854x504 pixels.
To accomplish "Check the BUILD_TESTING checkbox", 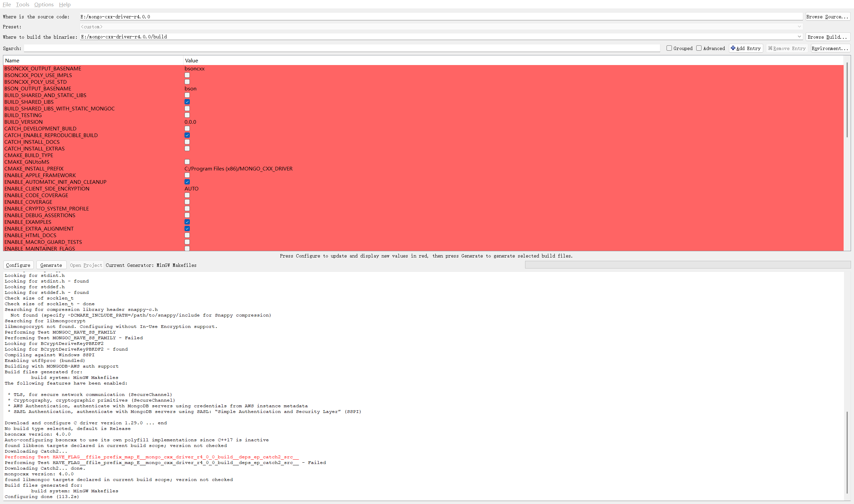I will click(187, 115).
